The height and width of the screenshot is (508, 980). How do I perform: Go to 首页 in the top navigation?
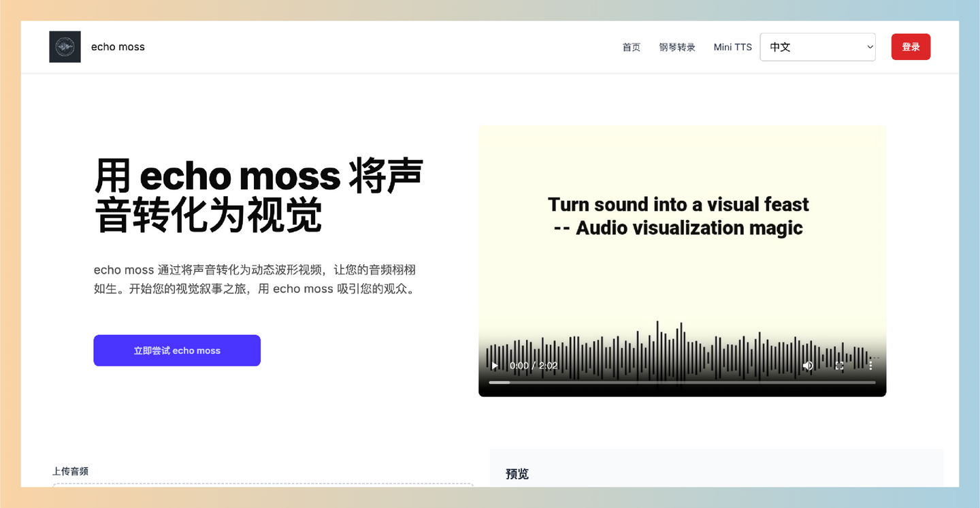pyautogui.click(x=631, y=47)
